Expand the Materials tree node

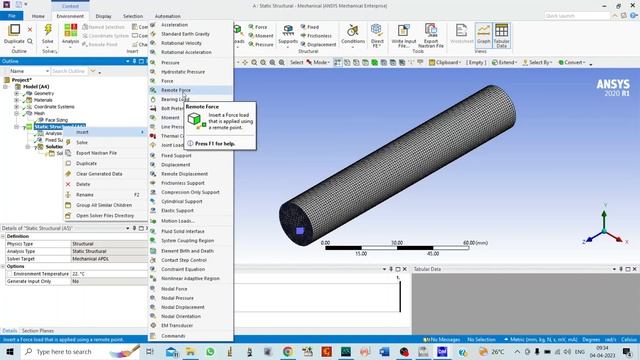(x=17, y=100)
